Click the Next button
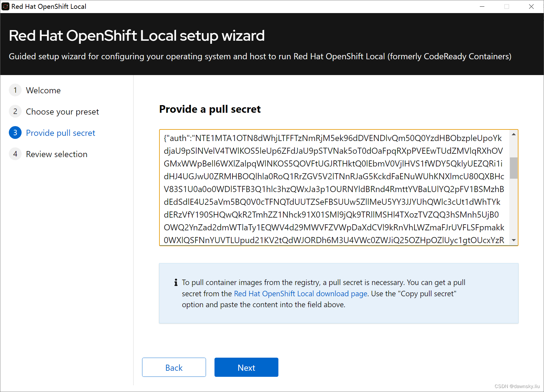Viewport: 544px width, 392px height. (246, 367)
